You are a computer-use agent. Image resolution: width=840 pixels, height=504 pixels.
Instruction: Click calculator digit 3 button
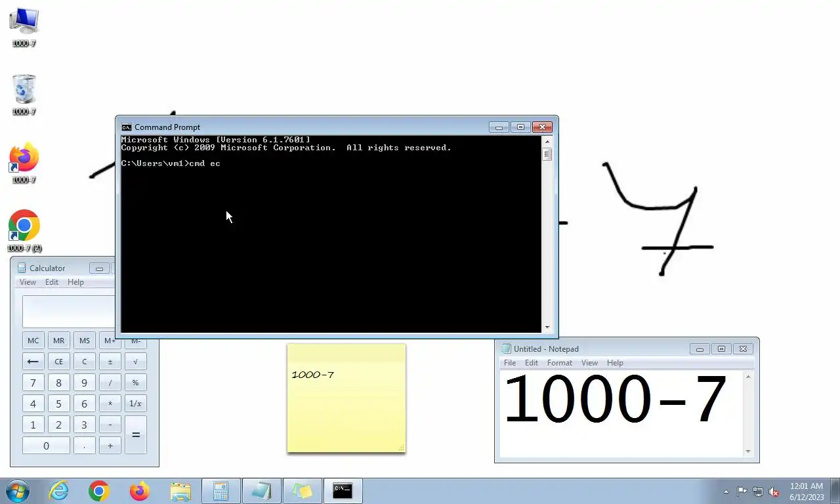click(x=84, y=425)
